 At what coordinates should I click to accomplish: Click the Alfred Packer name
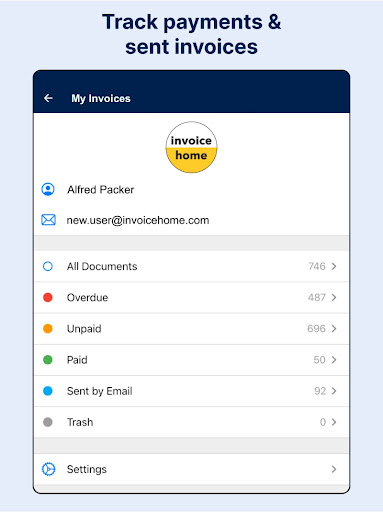click(x=101, y=190)
